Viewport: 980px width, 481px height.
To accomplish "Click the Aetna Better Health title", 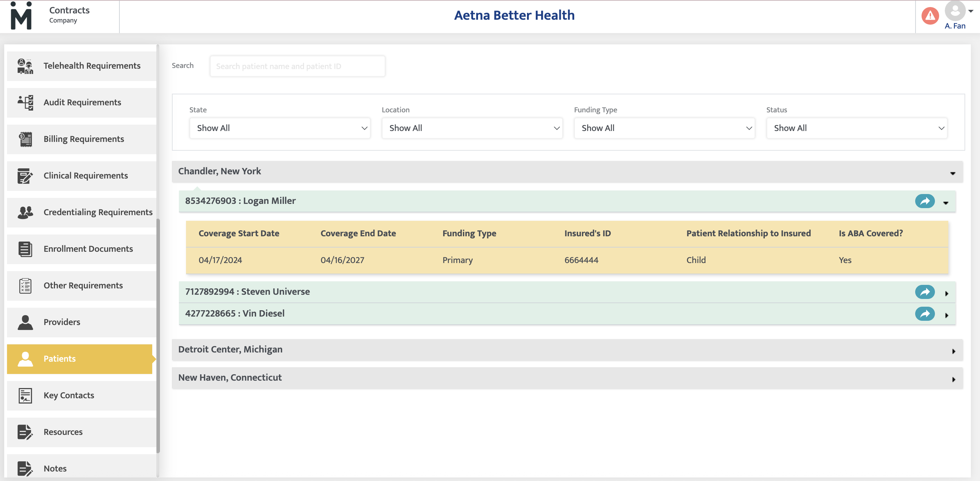I will coord(514,15).
